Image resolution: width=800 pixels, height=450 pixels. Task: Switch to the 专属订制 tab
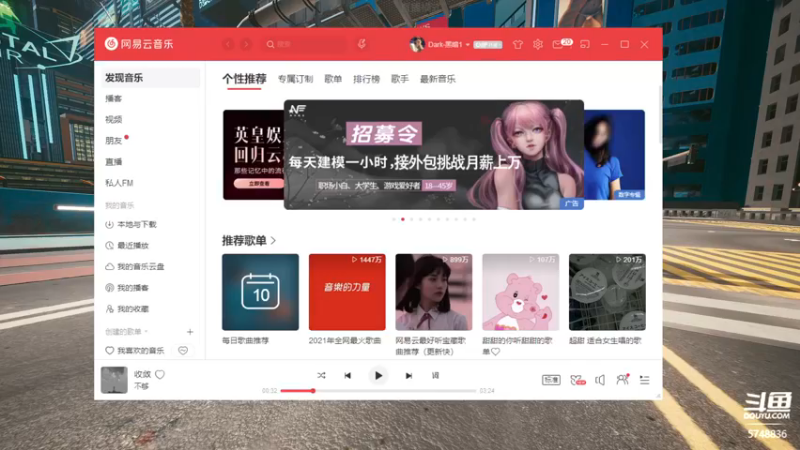(295, 79)
